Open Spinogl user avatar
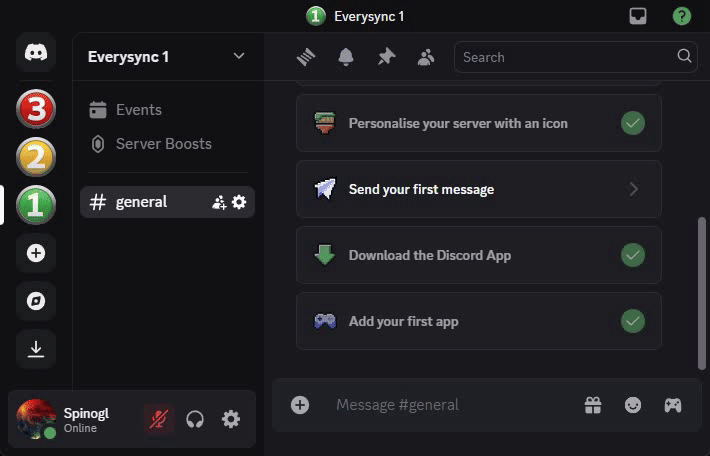710x456 pixels. (x=36, y=419)
